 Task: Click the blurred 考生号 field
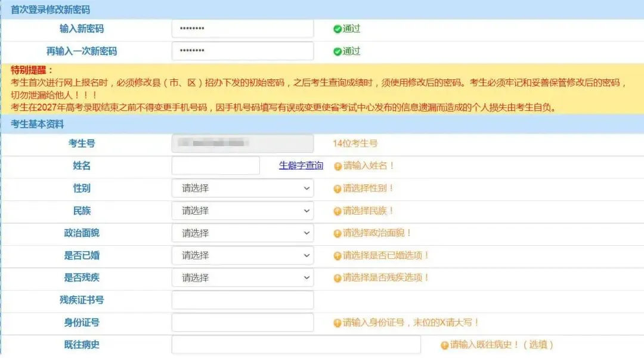click(243, 143)
